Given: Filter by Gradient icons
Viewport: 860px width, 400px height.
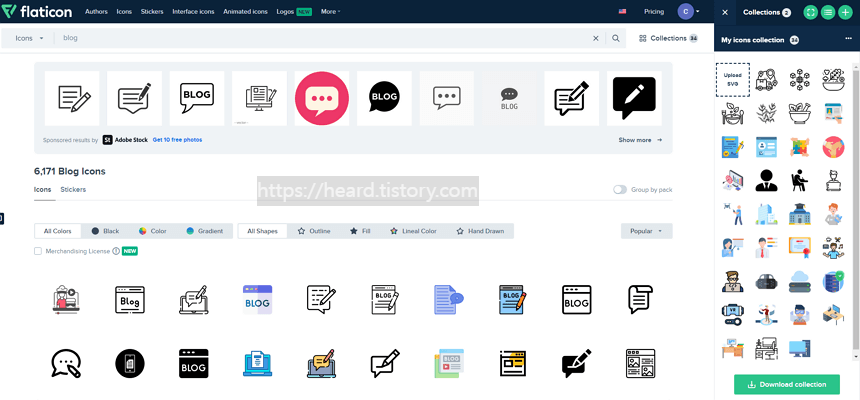Looking at the screenshot, I should pyautogui.click(x=205, y=231).
